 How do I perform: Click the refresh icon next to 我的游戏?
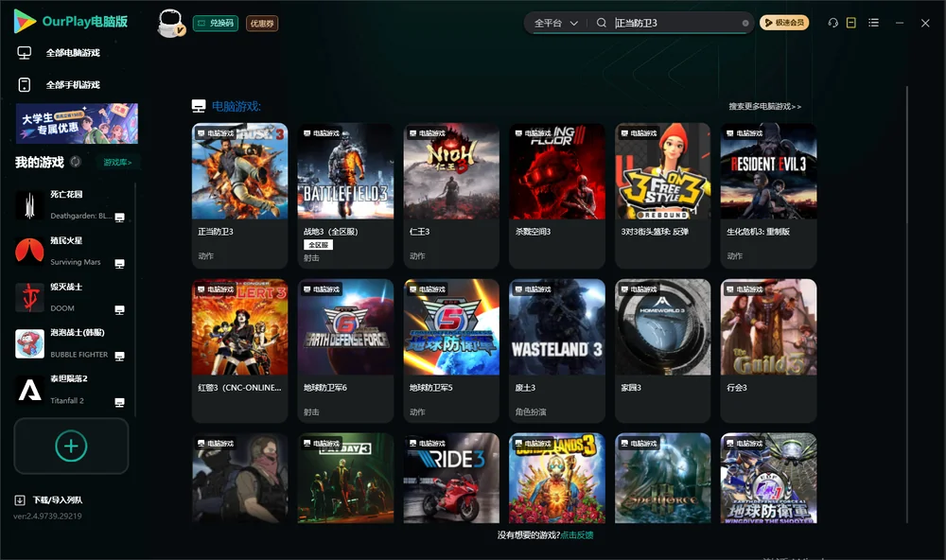pos(76,162)
